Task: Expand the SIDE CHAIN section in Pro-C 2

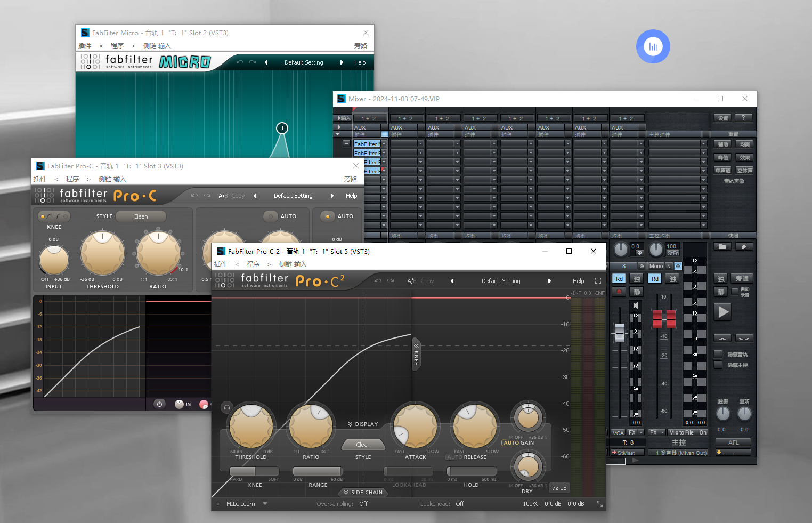Action: [363, 493]
